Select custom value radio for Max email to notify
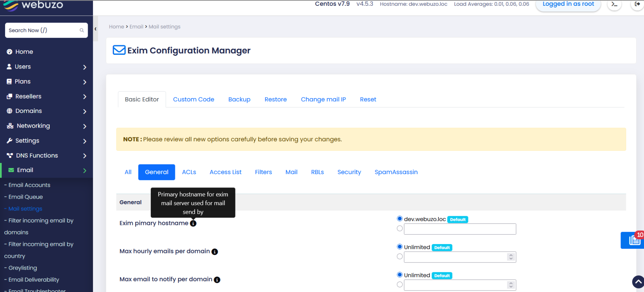This screenshot has width=644, height=292. click(x=400, y=284)
